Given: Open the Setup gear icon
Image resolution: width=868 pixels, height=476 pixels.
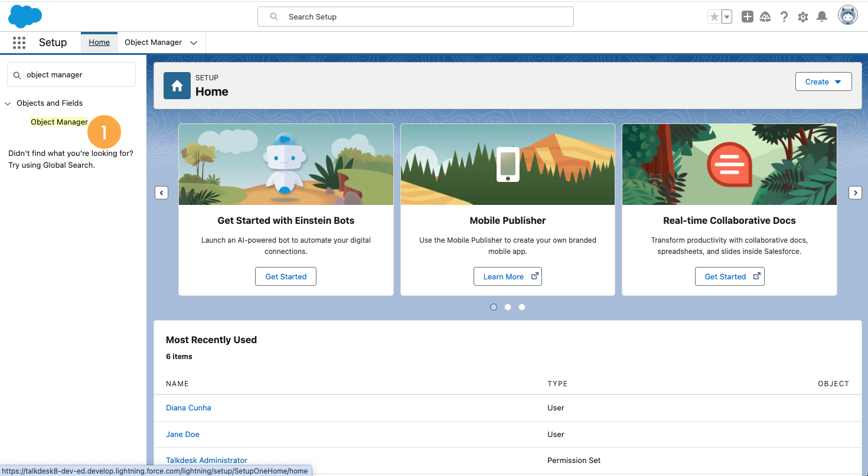Looking at the screenshot, I should point(803,17).
